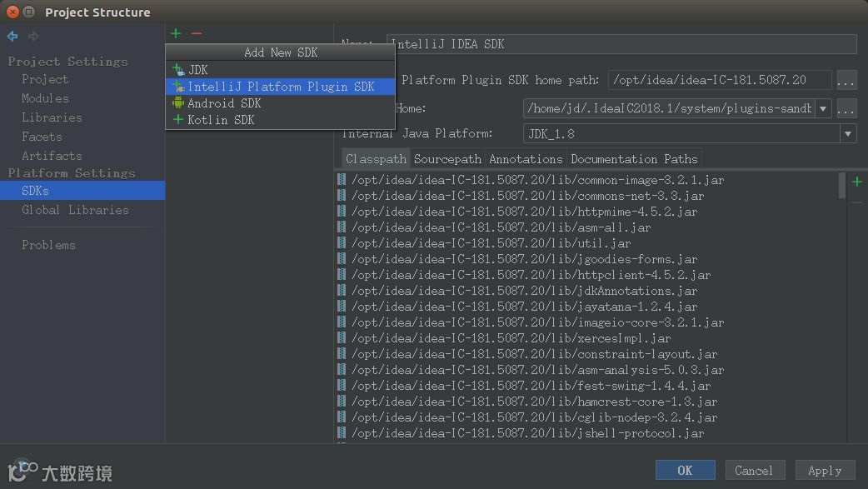This screenshot has width=868, height=489.
Task: Click jar icon of jdkAnnotations.jar
Action: (x=342, y=290)
